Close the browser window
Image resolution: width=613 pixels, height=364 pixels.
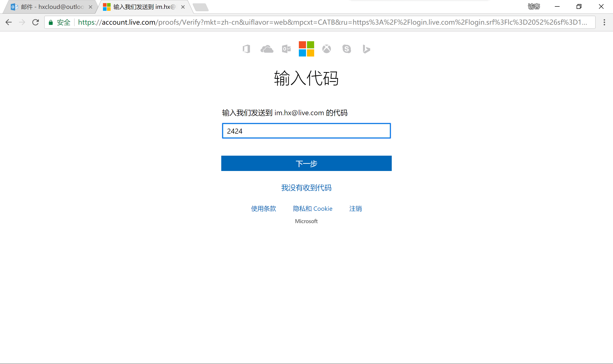pyautogui.click(x=601, y=7)
